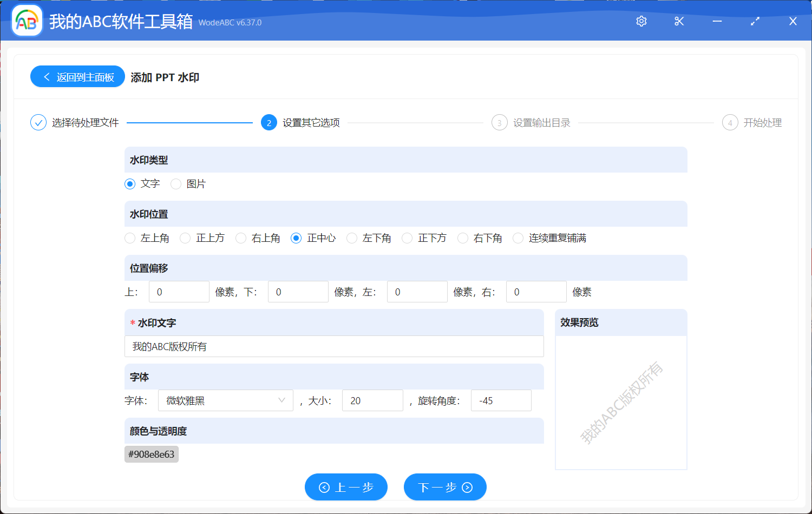Choose 左上角 as the watermark position

click(x=130, y=238)
